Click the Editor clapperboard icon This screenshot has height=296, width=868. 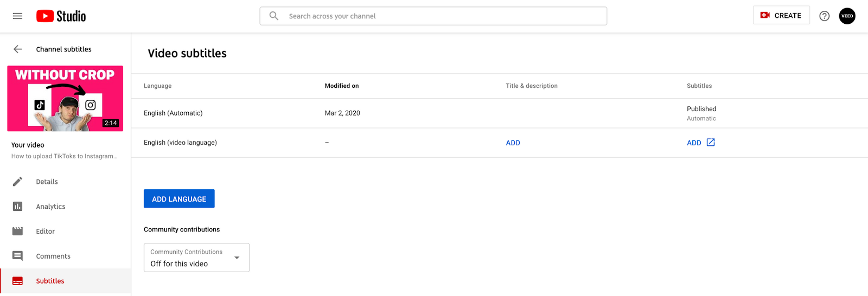[x=17, y=231]
